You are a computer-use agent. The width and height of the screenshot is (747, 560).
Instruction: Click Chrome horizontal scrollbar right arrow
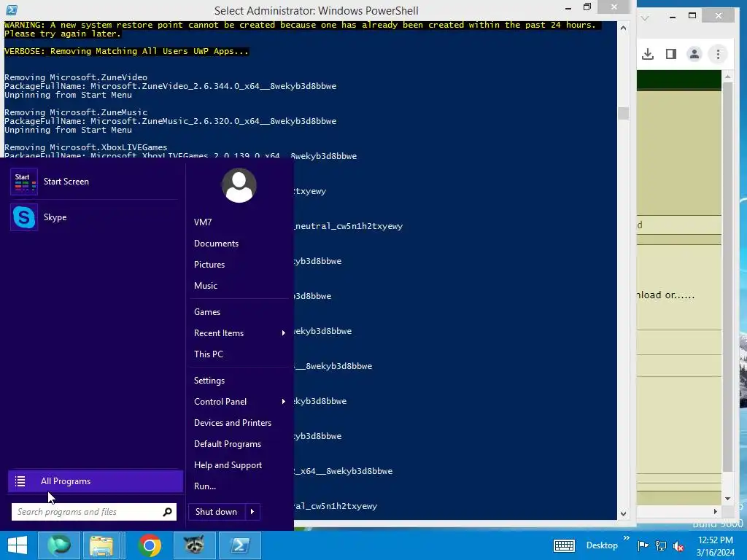[x=715, y=511]
